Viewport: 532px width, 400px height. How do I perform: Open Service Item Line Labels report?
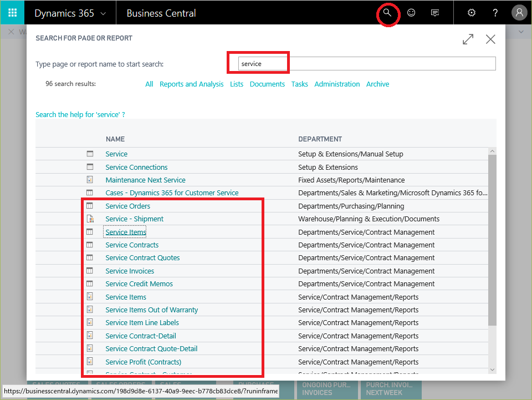142,323
